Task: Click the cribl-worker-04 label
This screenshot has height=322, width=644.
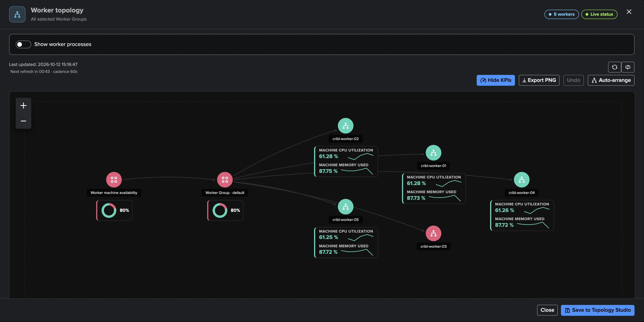Action: tap(522, 193)
